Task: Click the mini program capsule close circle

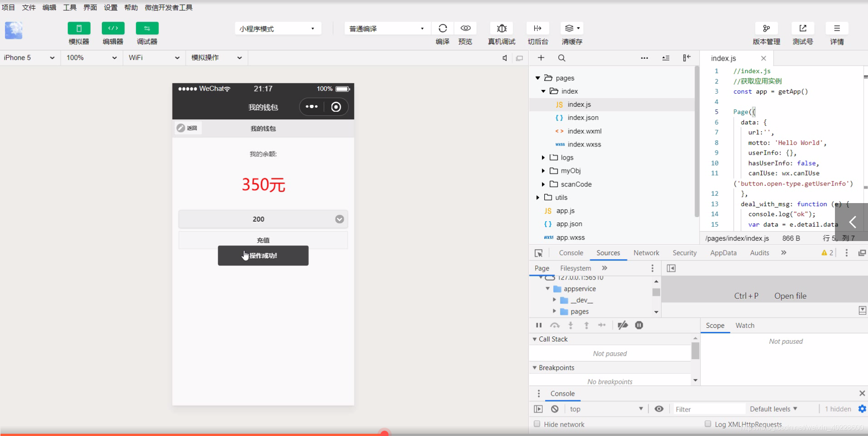Action: pyautogui.click(x=336, y=107)
